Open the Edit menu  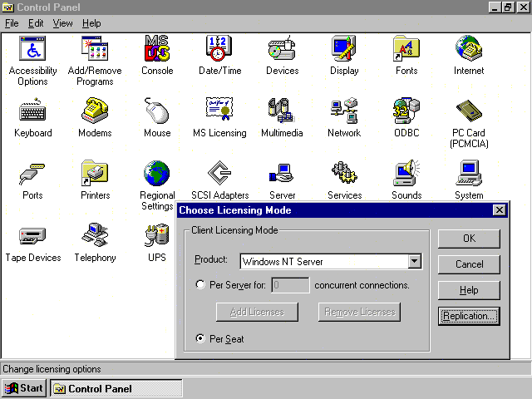pos(36,23)
